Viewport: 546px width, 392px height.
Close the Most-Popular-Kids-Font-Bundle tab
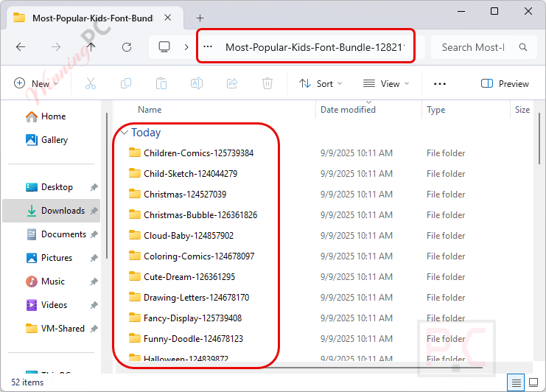point(168,18)
